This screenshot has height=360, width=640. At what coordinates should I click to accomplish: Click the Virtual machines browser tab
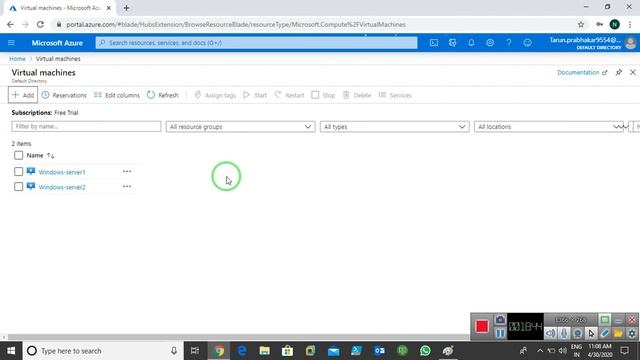pyautogui.click(x=60, y=8)
